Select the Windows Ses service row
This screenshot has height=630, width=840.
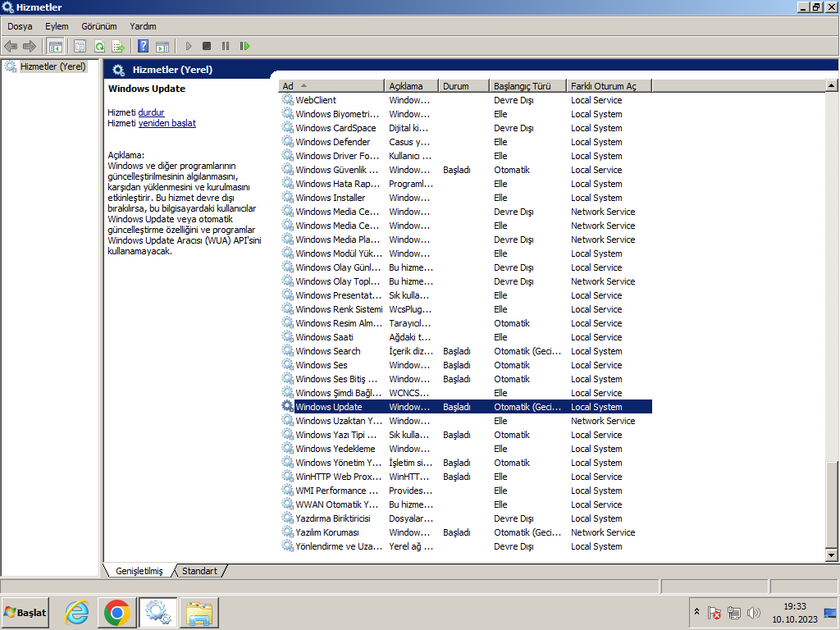tap(466, 365)
